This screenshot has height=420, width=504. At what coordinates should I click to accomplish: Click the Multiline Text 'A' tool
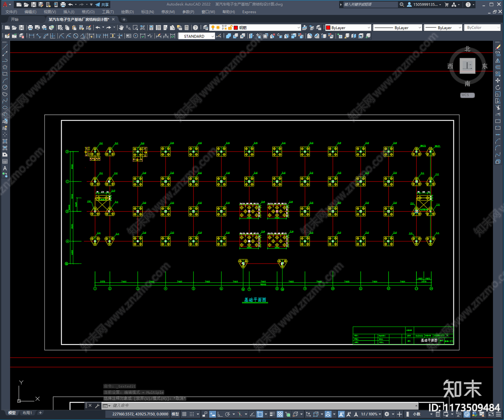point(5,168)
